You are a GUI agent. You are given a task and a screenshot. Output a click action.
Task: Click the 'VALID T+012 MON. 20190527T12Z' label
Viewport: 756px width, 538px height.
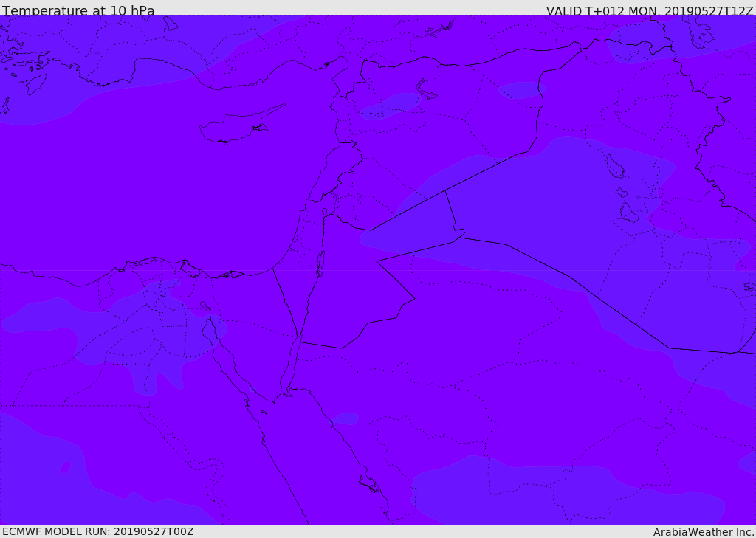tap(650, 10)
